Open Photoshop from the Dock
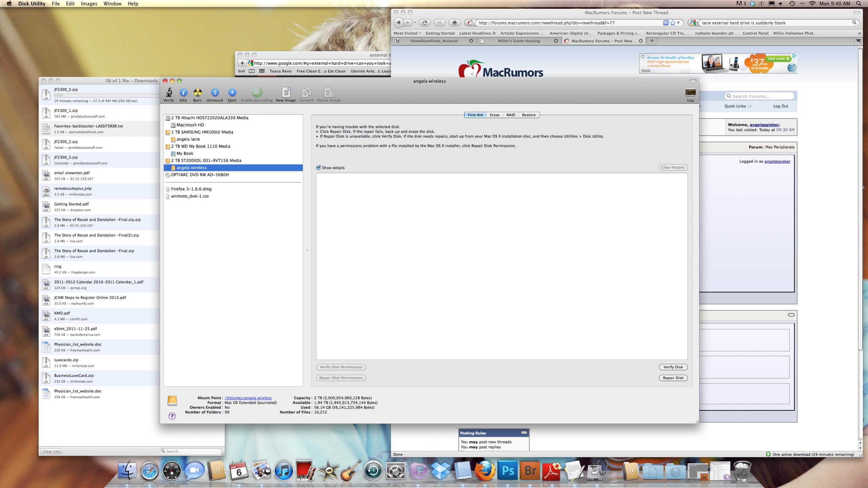The width and height of the screenshot is (868, 488). tap(507, 471)
